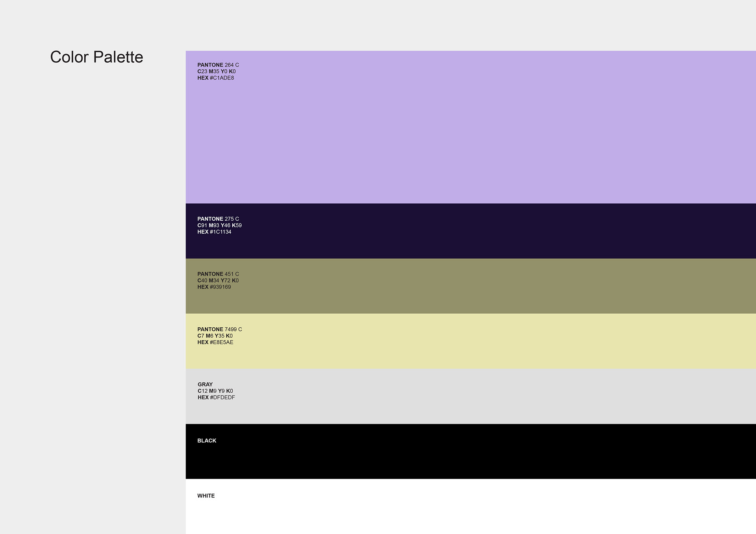Click the 'C40 M34 Y72 K0' text
The width and height of the screenshot is (756, 534).
pyautogui.click(x=218, y=281)
